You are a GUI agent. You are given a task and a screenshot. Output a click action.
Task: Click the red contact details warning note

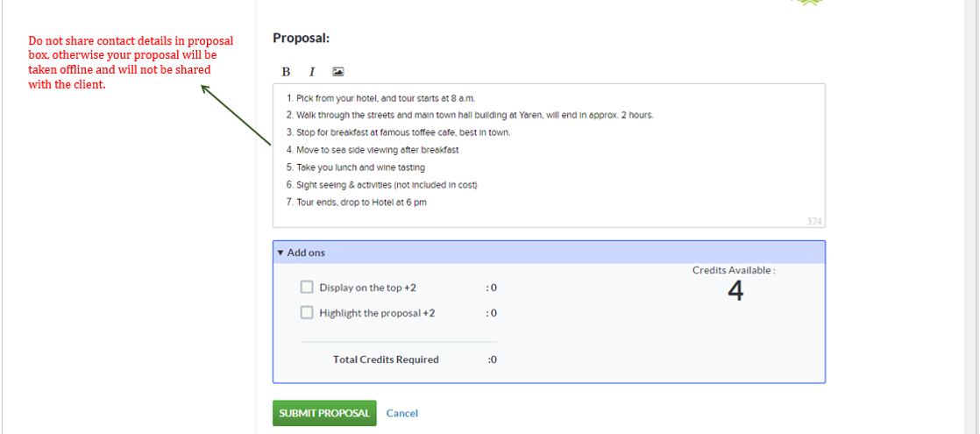click(x=131, y=62)
